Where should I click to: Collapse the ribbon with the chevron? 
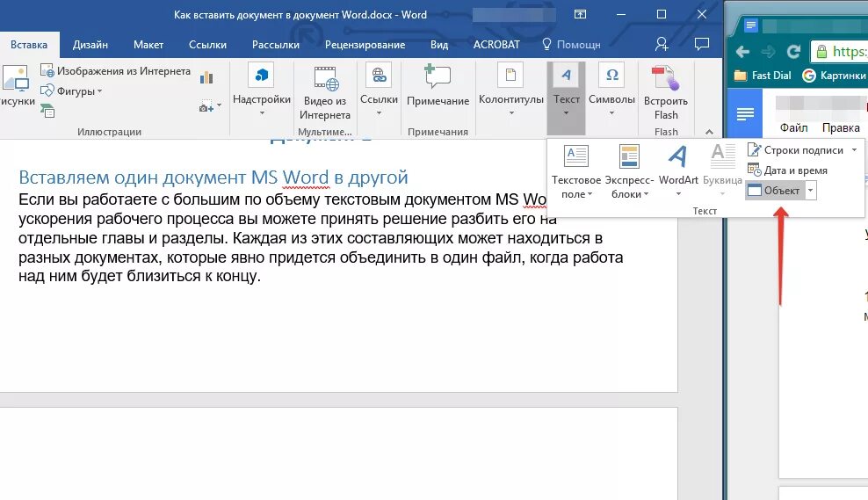pos(709,132)
